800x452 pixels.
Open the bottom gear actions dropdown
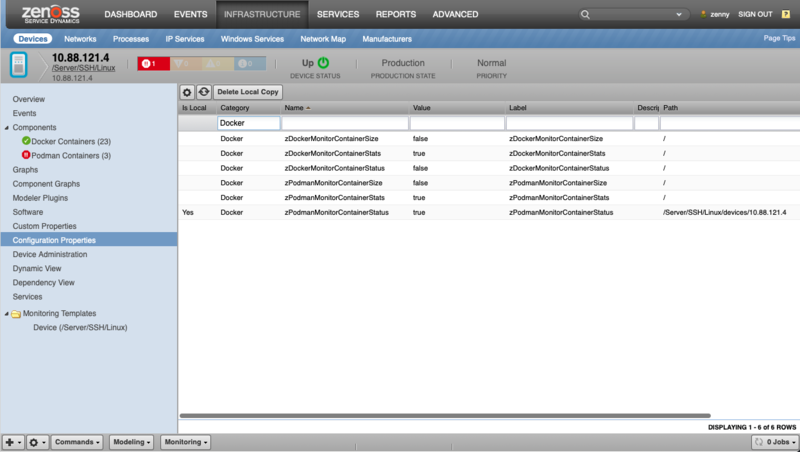(x=37, y=442)
